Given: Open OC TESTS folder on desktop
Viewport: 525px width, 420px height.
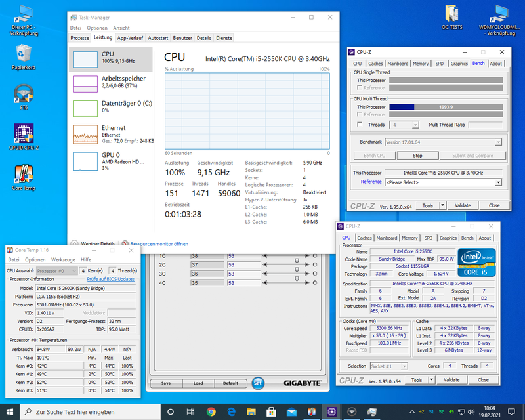Looking at the screenshot, I should point(451,18).
